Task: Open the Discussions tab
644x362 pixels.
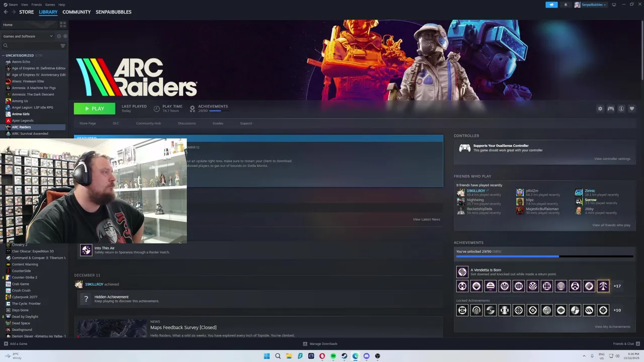Action: [x=187, y=123]
